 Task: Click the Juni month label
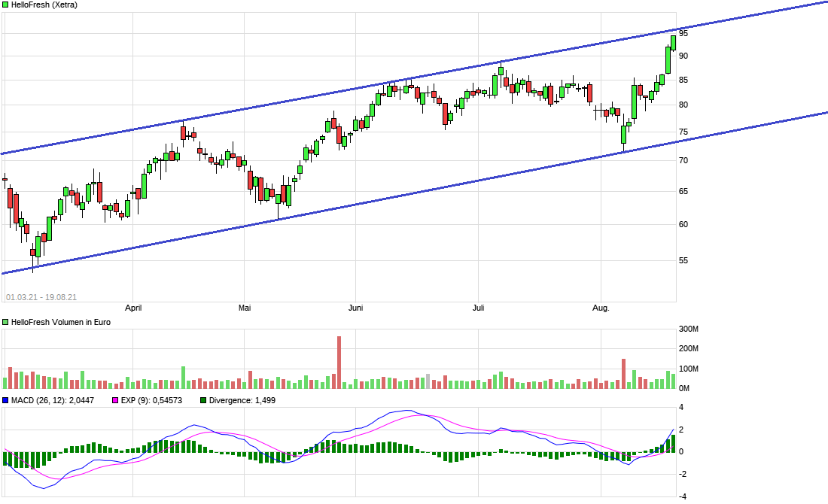[x=356, y=308]
